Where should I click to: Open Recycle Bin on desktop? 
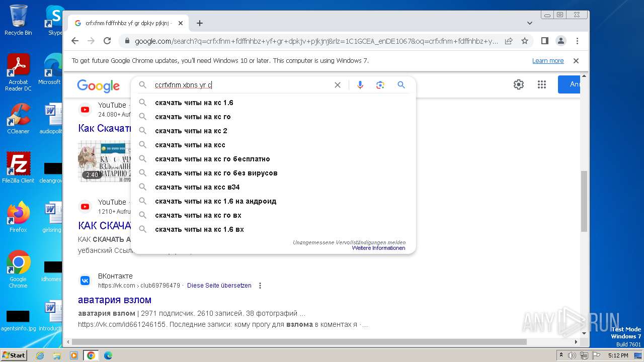pos(18,20)
